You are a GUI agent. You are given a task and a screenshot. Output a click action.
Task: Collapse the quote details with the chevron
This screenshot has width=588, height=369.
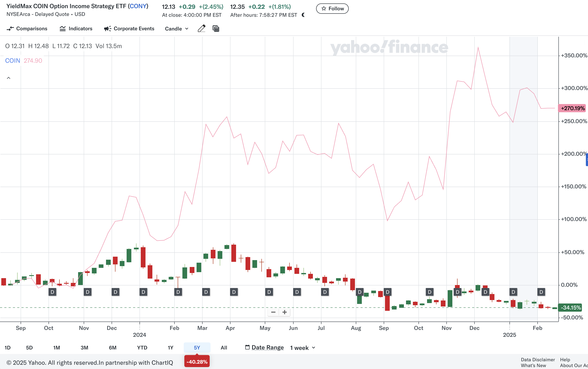9,78
